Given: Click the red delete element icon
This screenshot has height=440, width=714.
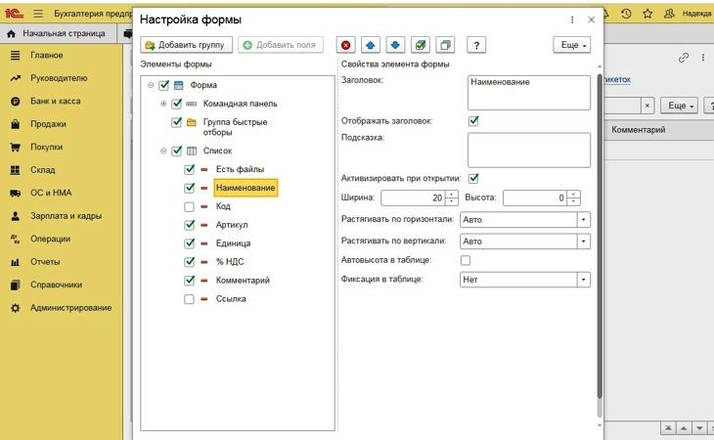Looking at the screenshot, I should click(346, 45).
